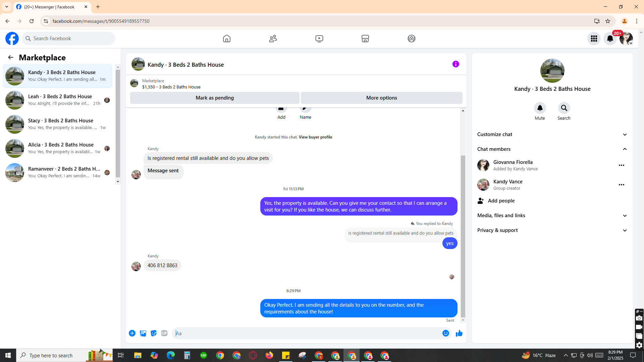
Task: Open the sticker chooser icon
Action: (x=154, y=333)
